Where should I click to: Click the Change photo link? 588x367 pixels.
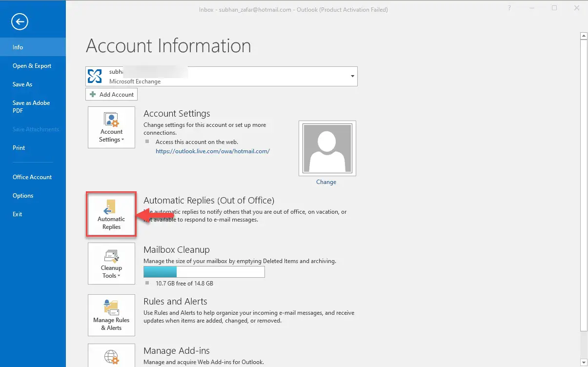pos(326,182)
